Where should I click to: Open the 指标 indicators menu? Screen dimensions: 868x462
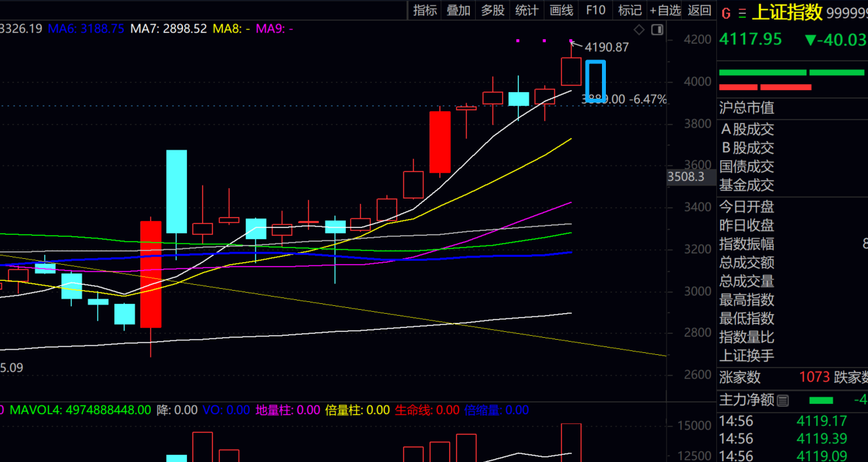425,10
